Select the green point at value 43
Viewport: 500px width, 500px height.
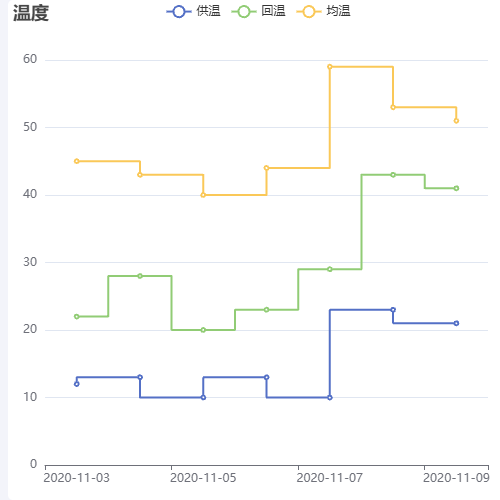(x=393, y=175)
